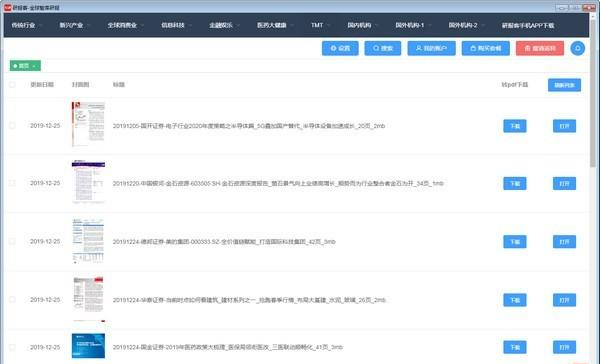Click title text starting 20191224-德邦证券

click(224, 242)
